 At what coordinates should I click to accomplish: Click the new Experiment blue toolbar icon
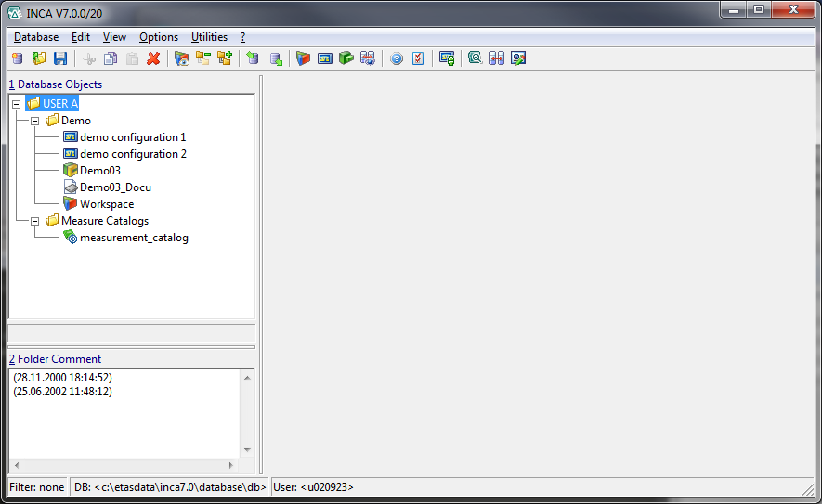click(x=324, y=58)
